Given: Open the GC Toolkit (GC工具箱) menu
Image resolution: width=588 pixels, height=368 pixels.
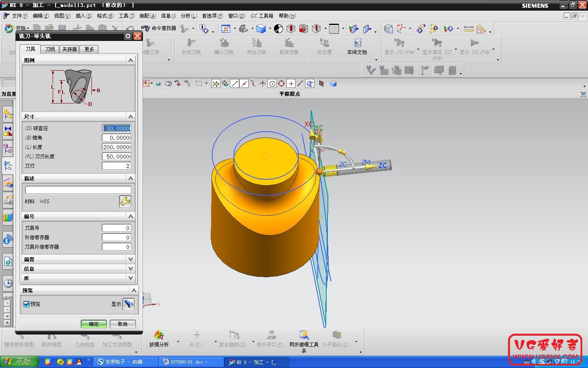Looking at the screenshot, I should point(262,16).
